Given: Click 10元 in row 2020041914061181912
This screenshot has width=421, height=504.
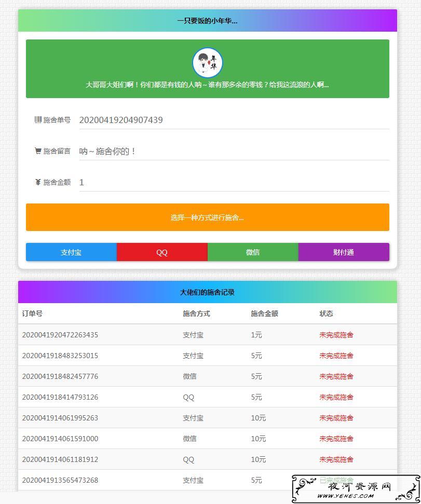Looking at the screenshot, I should pos(259,459).
